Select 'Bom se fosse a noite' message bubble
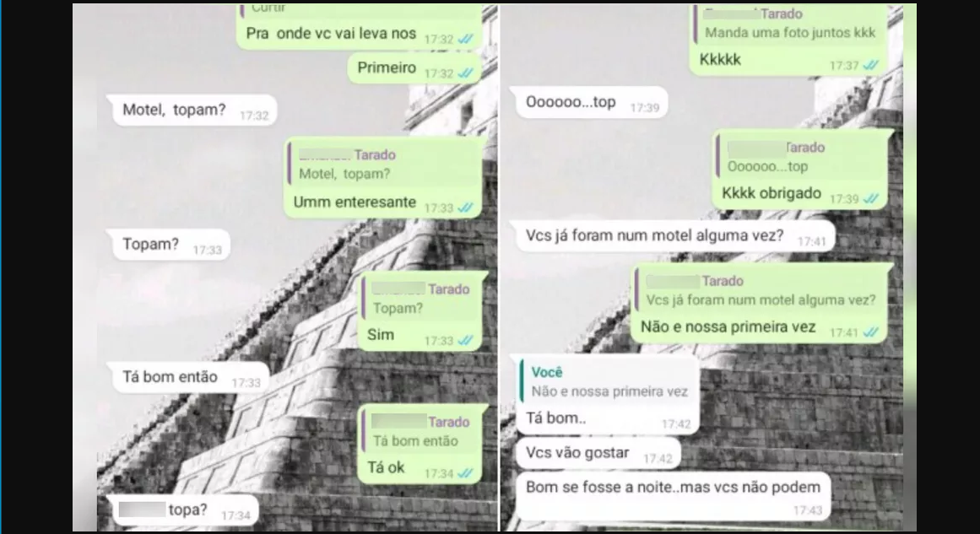The image size is (980, 534). (x=673, y=496)
